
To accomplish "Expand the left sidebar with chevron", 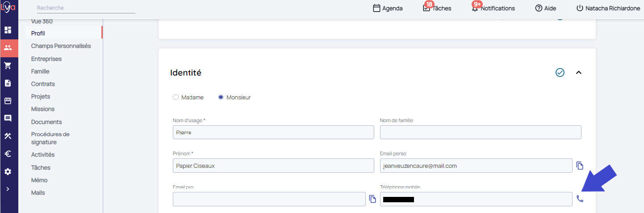I will coord(8,189).
